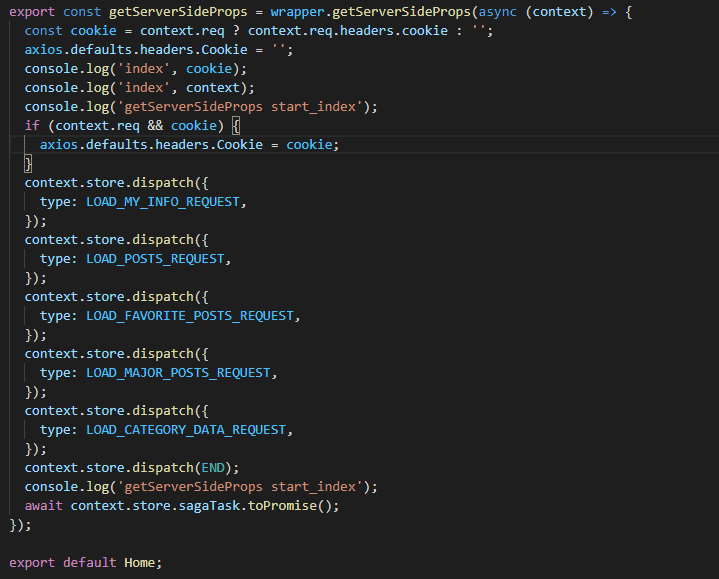Click the 'await' keyword

click(x=44, y=506)
